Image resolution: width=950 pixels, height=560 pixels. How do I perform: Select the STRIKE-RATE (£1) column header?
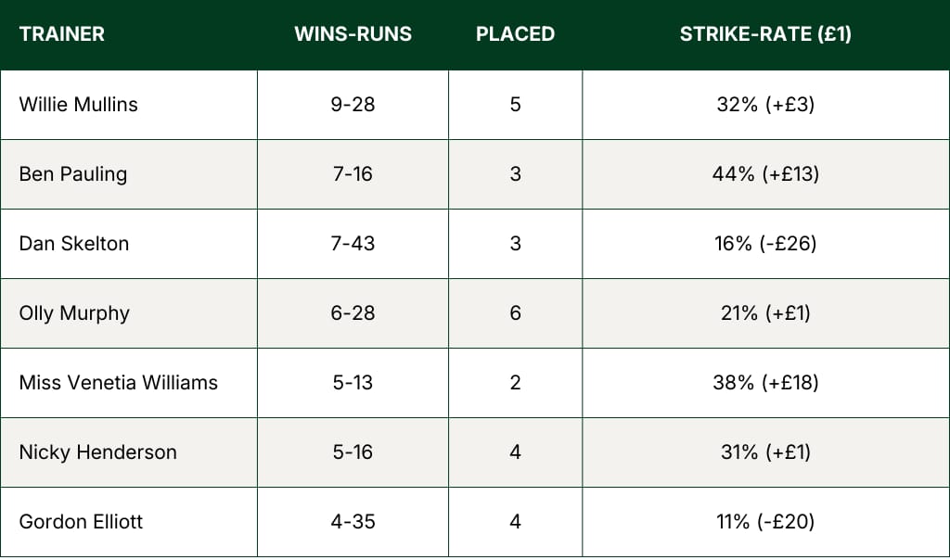pos(765,34)
